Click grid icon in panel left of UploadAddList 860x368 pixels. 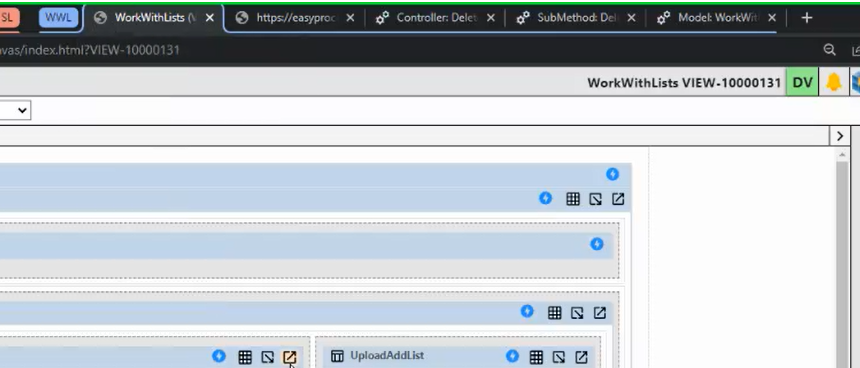point(245,358)
